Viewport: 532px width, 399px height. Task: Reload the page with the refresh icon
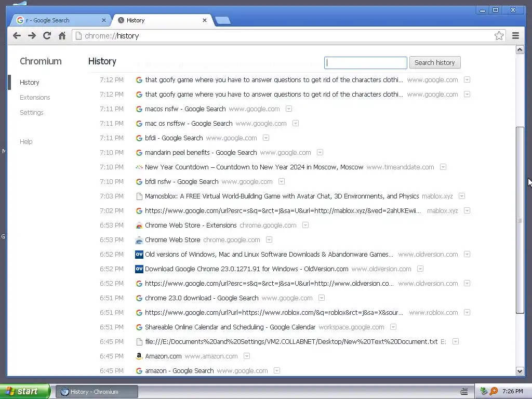click(x=47, y=36)
